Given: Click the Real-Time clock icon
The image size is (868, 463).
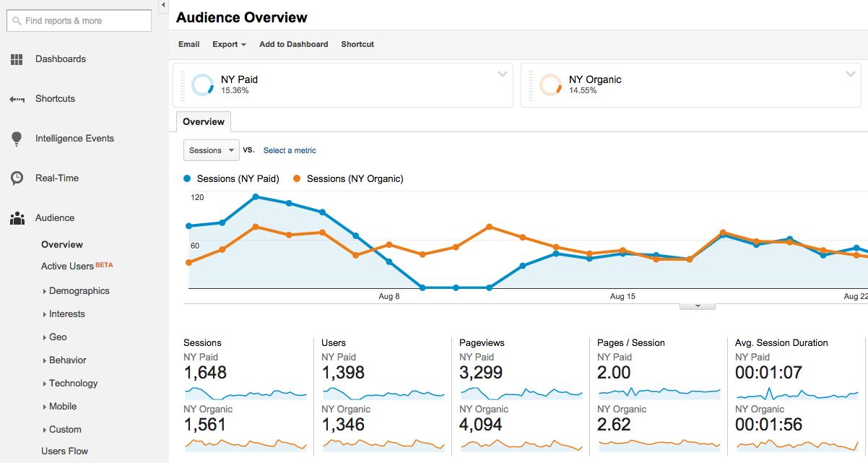Looking at the screenshot, I should pyautogui.click(x=17, y=178).
